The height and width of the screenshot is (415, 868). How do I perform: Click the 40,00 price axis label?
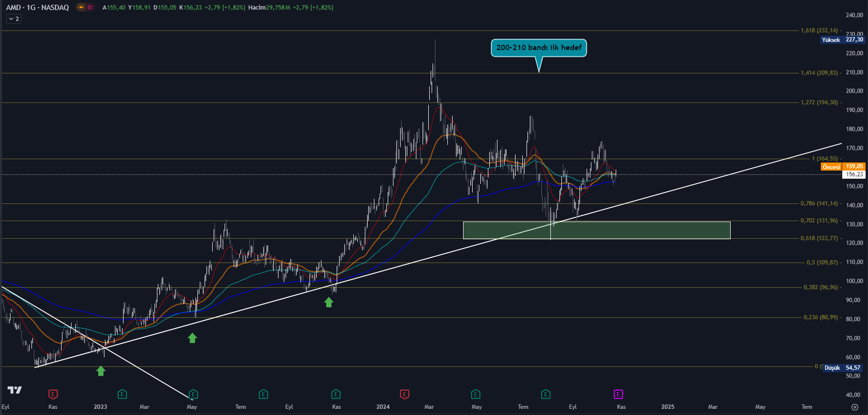tap(854, 395)
